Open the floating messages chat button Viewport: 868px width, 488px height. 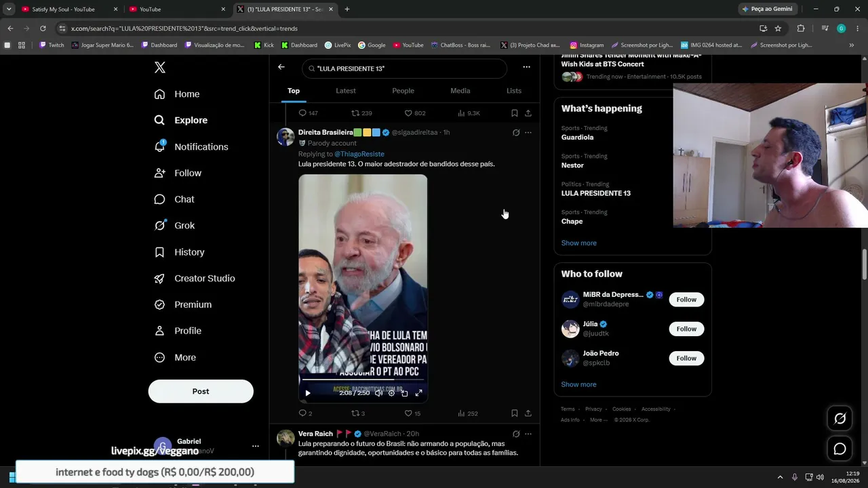click(x=840, y=449)
